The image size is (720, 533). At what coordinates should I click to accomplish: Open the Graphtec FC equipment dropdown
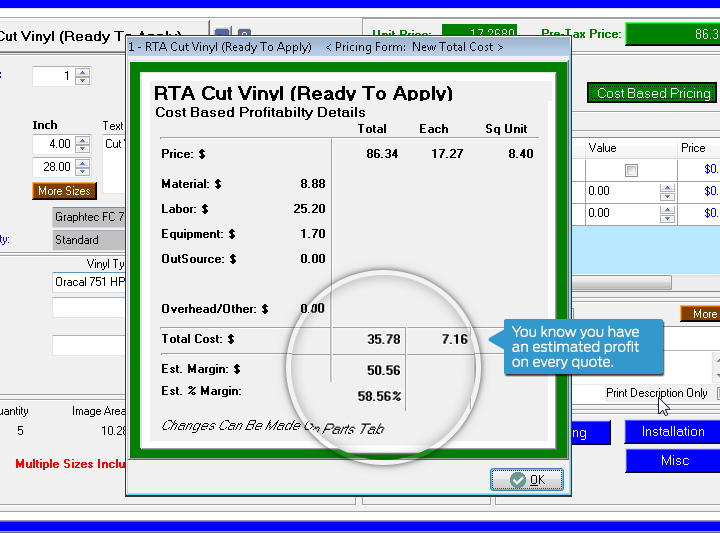pyautogui.click(x=90, y=217)
